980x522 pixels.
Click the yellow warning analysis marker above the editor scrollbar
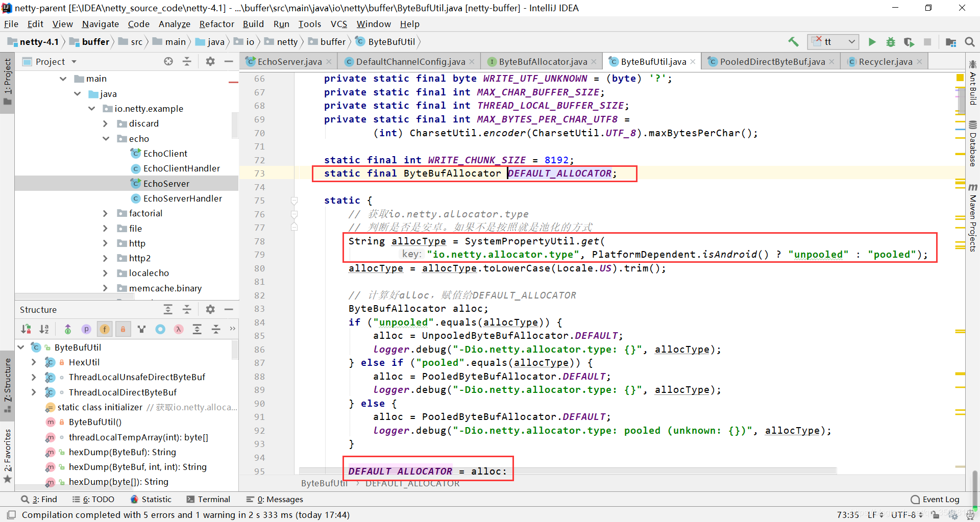960,78
